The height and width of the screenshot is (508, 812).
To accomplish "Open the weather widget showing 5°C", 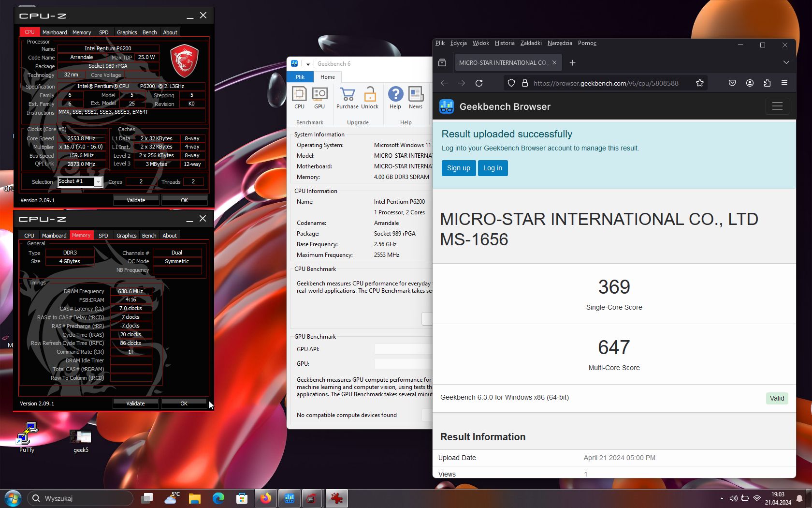I will 172,498.
